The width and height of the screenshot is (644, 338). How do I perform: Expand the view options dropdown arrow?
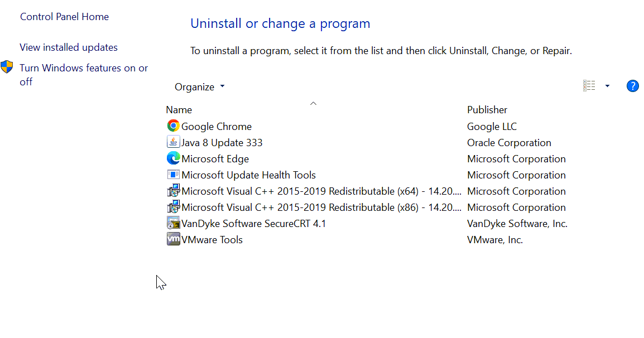(607, 86)
